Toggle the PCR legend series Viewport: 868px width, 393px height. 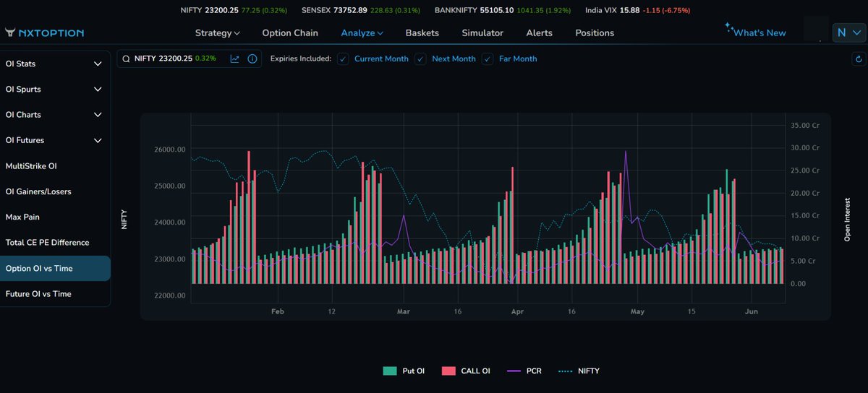524,371
